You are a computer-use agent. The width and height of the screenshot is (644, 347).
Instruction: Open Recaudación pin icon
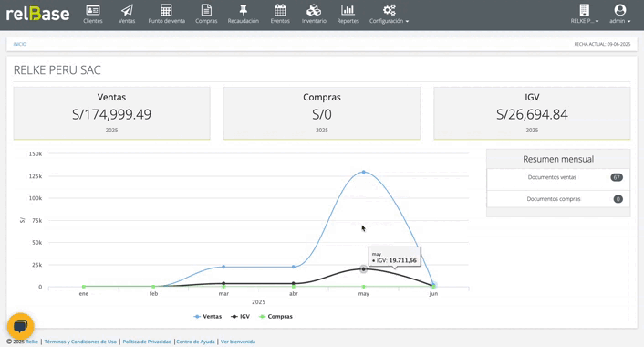[244, 10]
